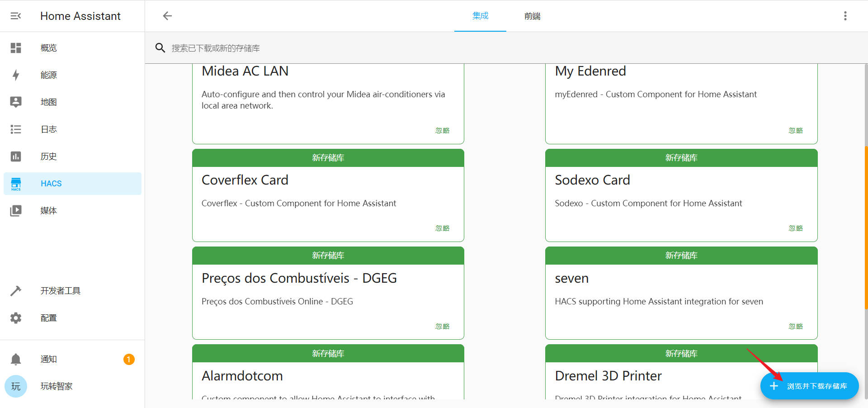Open the 通知 notification bell icon
Screen dimensions: 868x408
coord(16,359)
